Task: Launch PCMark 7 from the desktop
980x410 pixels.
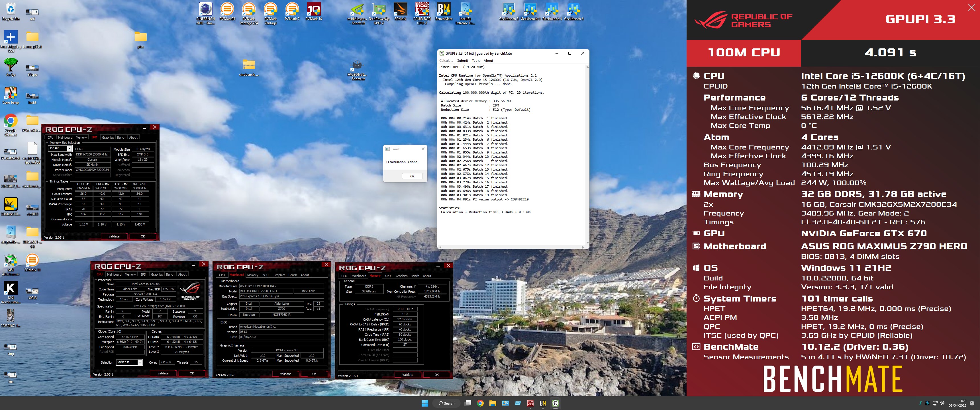Action: pyautogui.click(x=292, y=11)
